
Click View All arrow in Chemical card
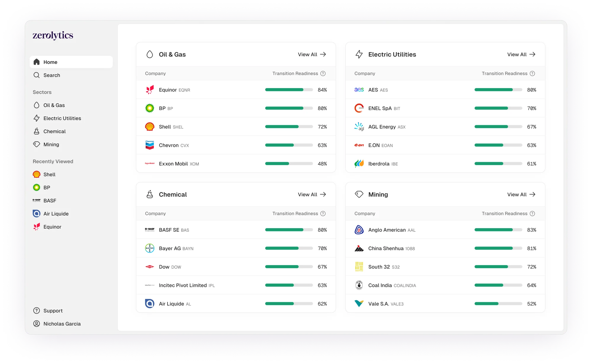(323, 194)
